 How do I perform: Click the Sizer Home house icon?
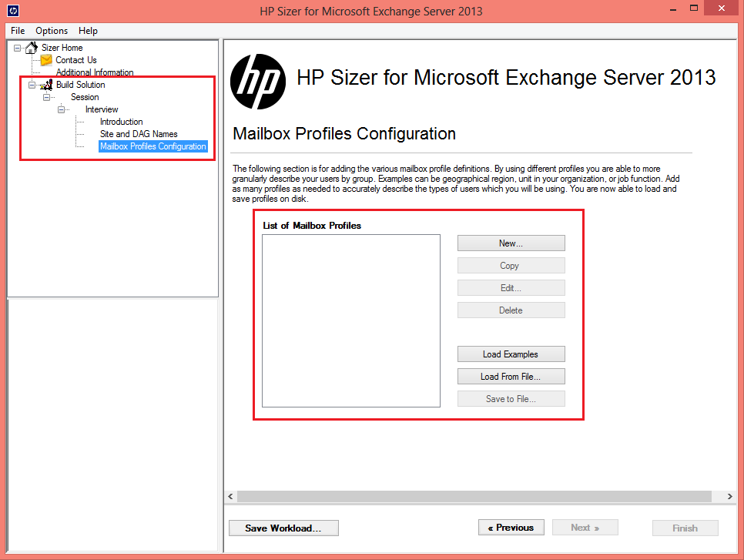(x=32, y=48)
